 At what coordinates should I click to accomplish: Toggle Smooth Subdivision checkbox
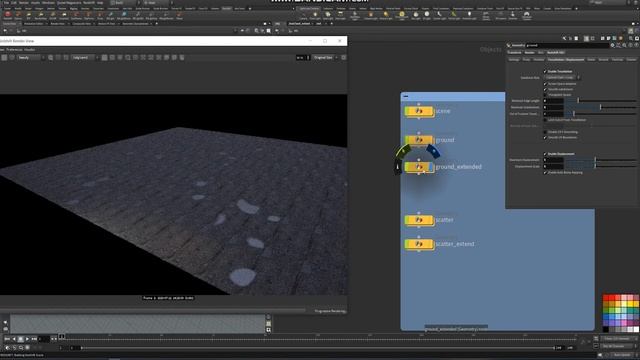click(545, 89)
